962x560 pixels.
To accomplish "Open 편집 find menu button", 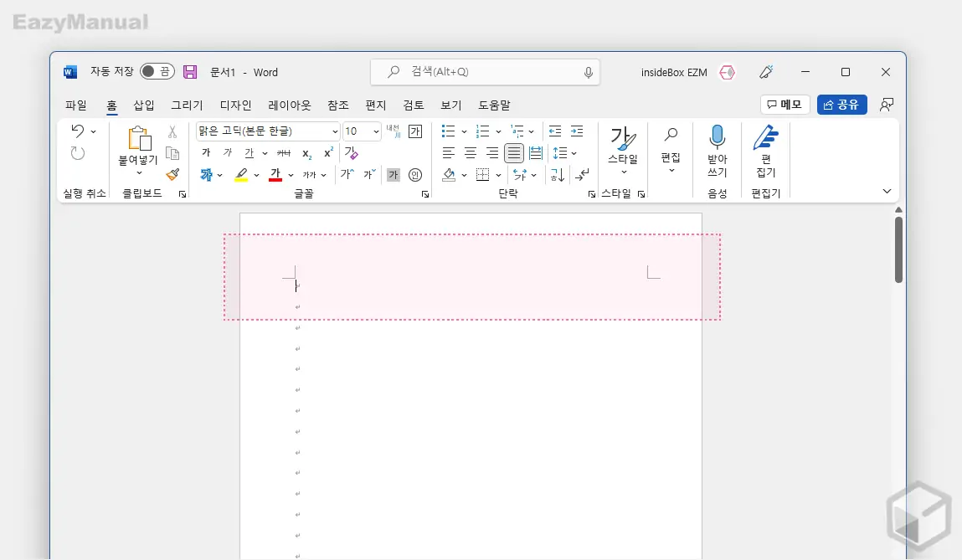I will pos(671,151).
